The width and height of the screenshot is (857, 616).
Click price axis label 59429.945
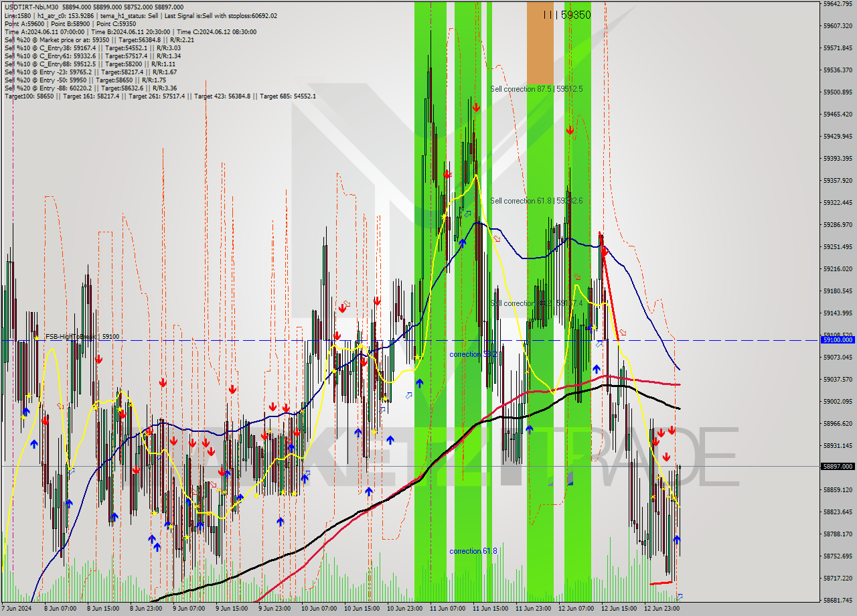[838, 136]
